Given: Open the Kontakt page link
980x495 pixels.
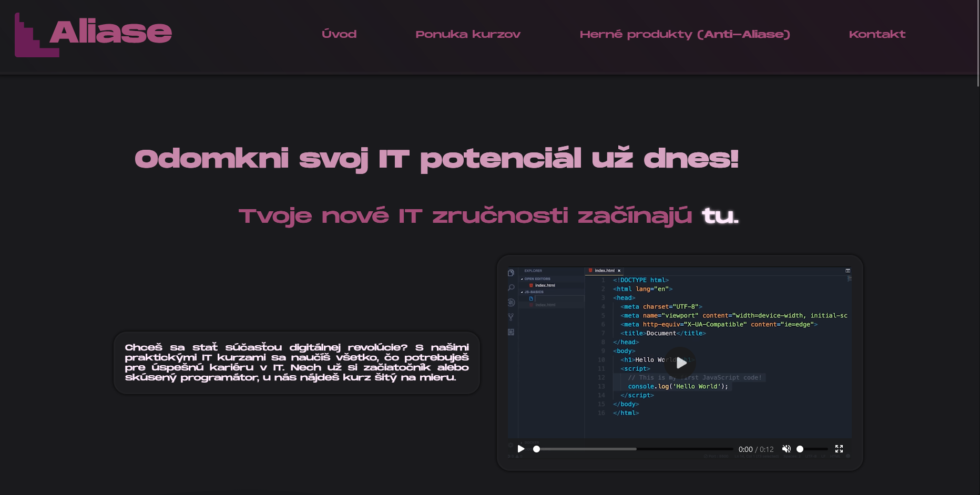Looking at the screenshot, I should coord(876,34).
